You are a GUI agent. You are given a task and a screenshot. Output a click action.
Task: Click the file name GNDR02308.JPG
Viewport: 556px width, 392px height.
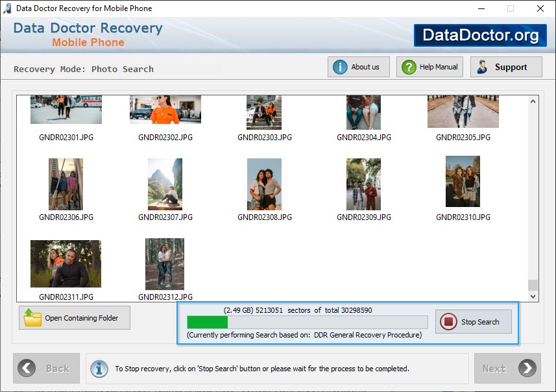pyautogui.click(x=265, y=217)
